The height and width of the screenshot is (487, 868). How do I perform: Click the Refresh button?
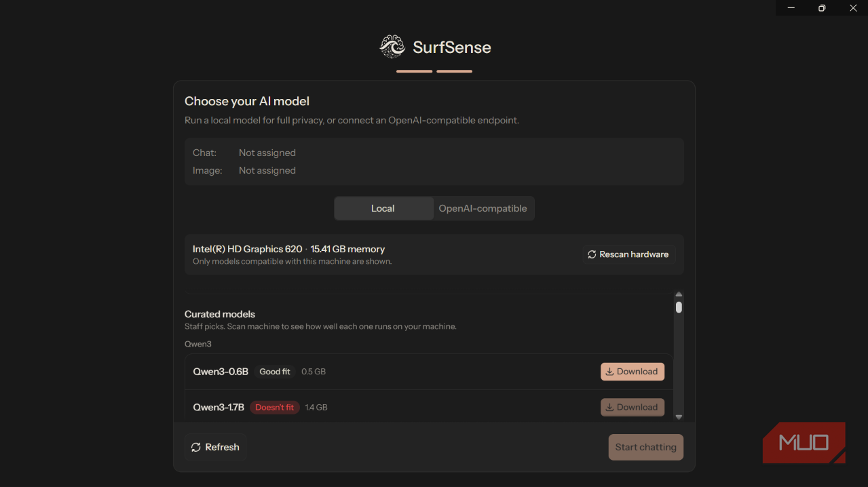[x=214, y=447]
